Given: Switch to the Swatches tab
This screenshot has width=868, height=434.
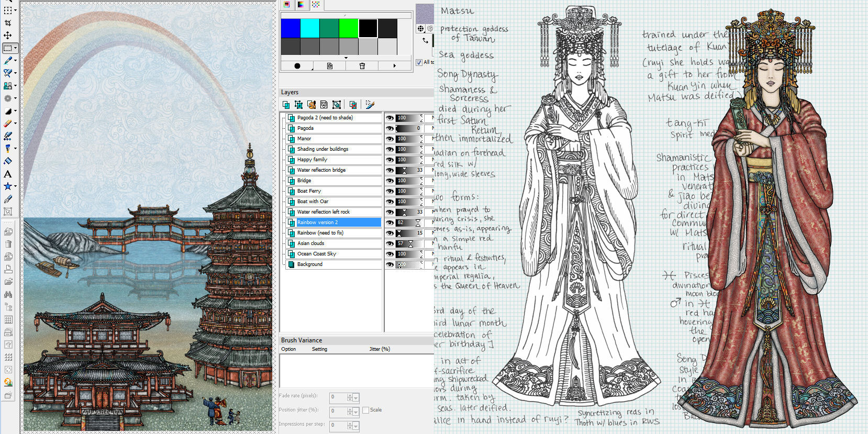Looking at the screenshot, I should 316,5.
